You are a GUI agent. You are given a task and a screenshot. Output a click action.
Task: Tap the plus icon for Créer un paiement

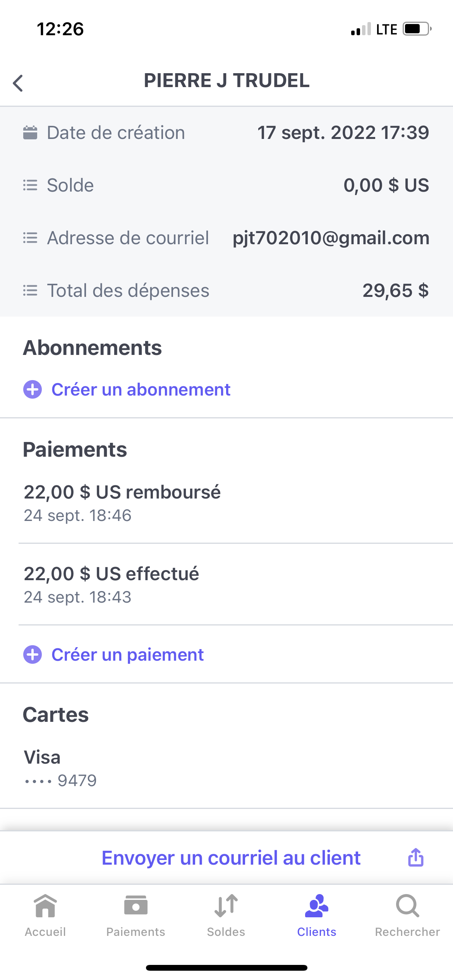pyautogui.click(x=33, y=654)
